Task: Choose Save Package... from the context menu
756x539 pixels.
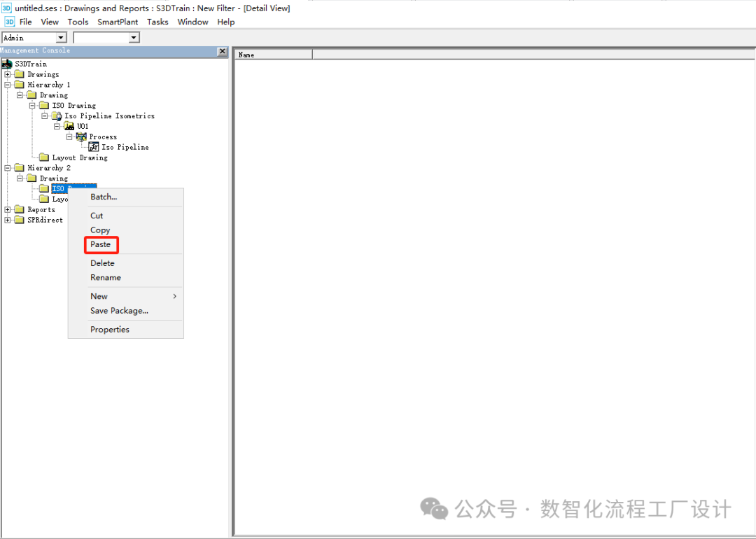Action: tap(119, 311)
